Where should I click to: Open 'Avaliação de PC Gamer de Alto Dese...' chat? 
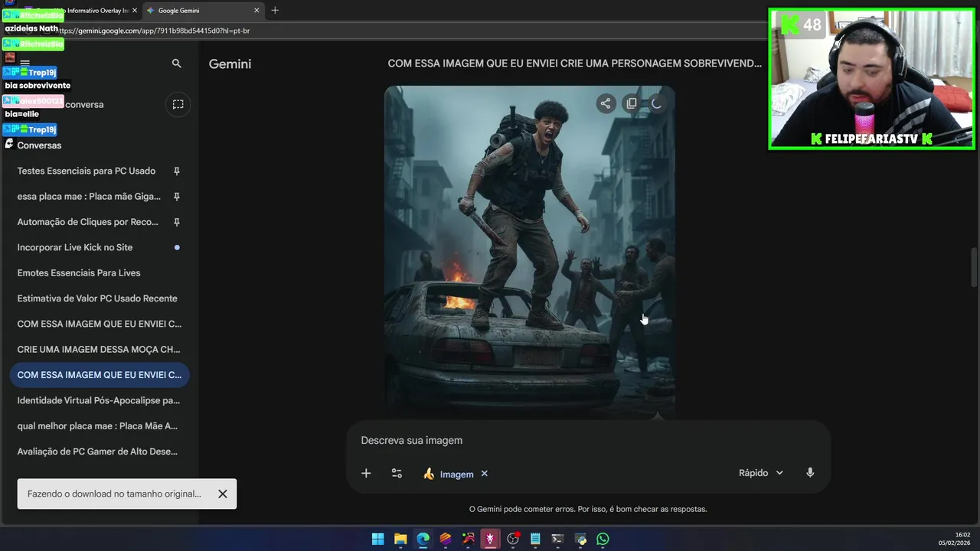pos(100,452)
